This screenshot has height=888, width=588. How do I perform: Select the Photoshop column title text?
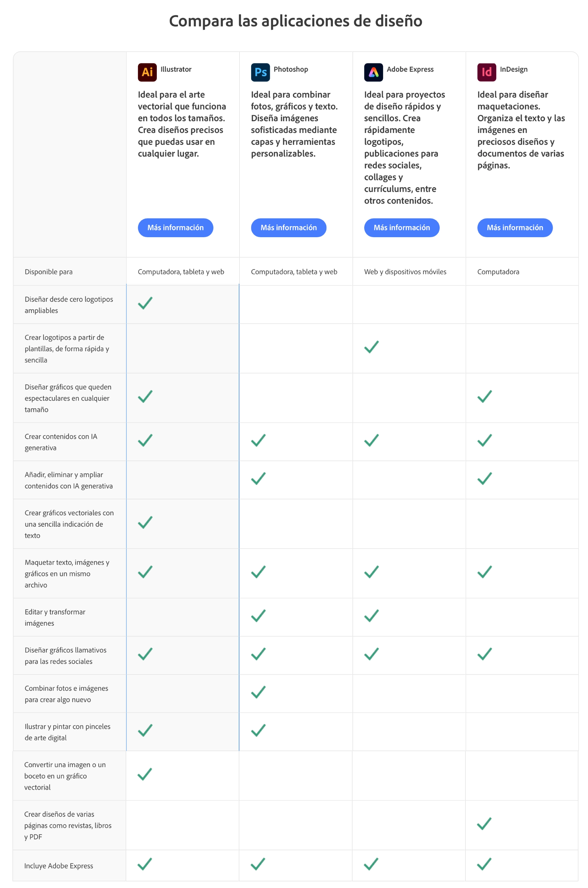pyautogui.click(x=291, y=69)
